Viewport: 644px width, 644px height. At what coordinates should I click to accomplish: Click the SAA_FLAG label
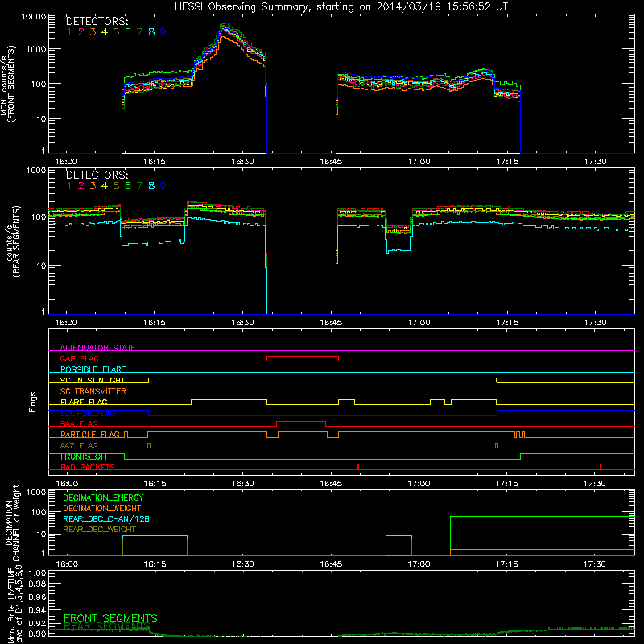pyautogui.click(x=79, y=423)
